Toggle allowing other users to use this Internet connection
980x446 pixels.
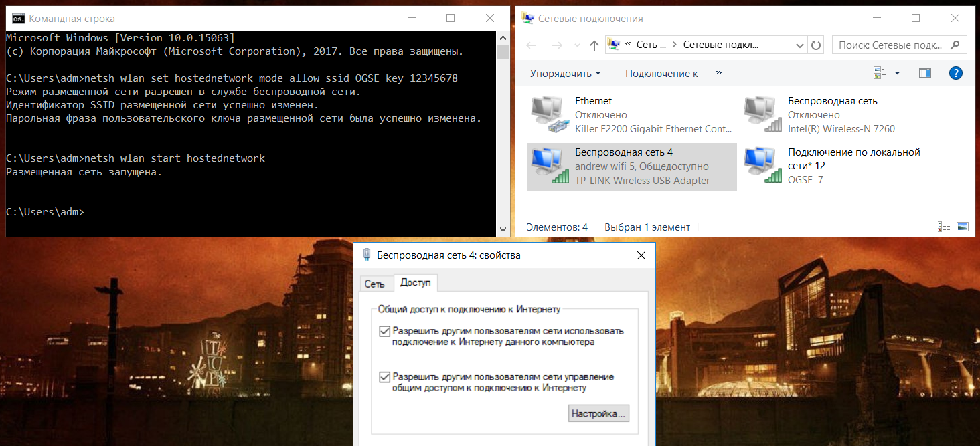384,331
